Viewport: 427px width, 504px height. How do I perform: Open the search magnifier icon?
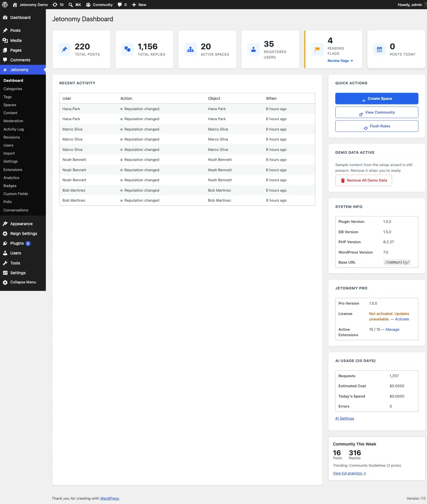70,5
